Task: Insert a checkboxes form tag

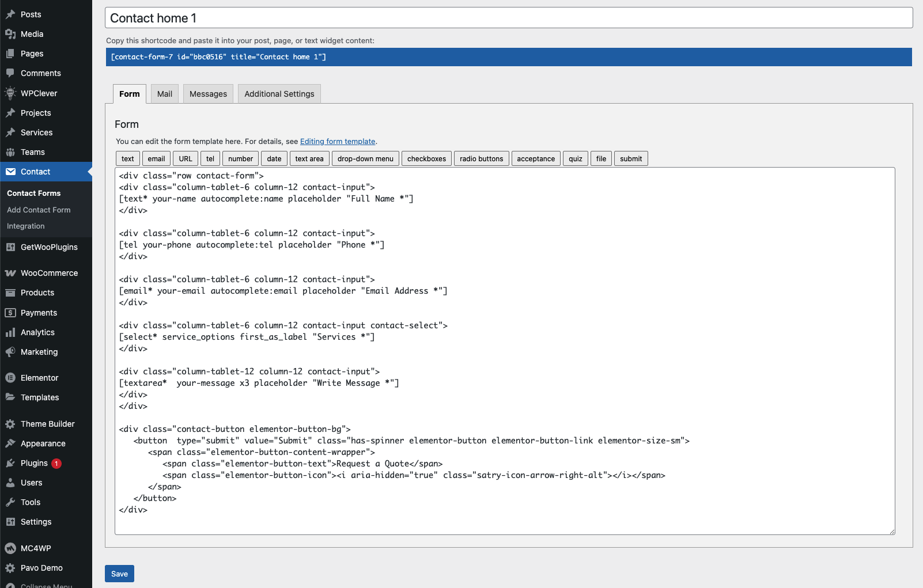Action: tap(426, 159)
